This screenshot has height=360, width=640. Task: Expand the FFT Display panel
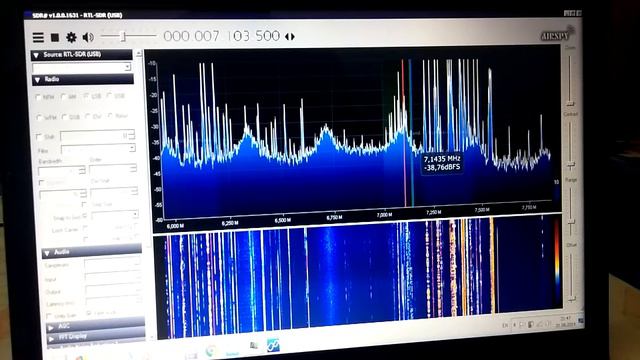(96, 337)
